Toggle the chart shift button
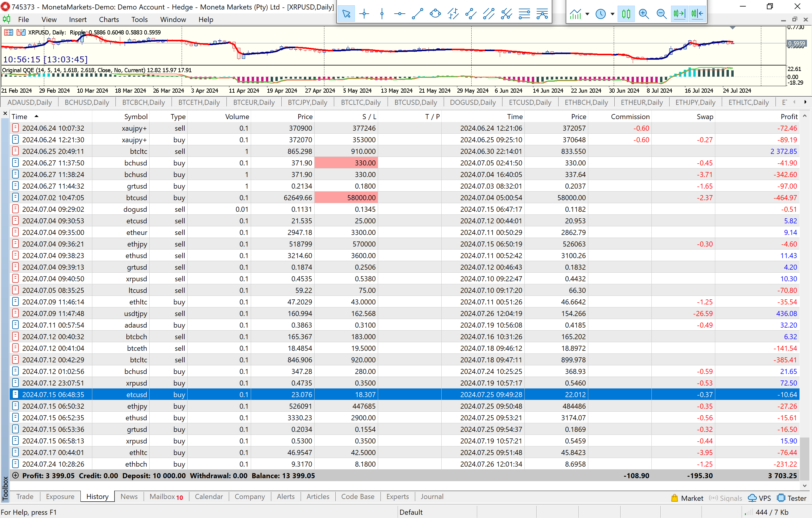 697,14
